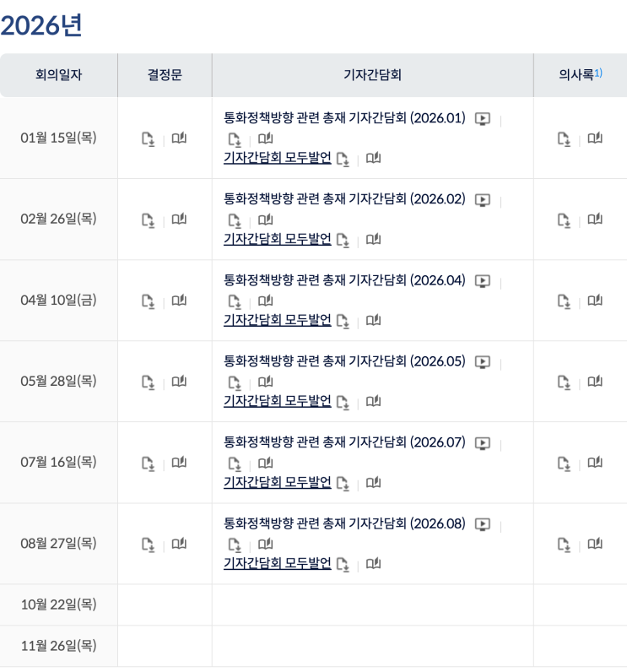Image resolution: width=627 pixels, height=672 pixels.
Task: Download the decision statement for 01월 15일
Action: click(149, 138)
